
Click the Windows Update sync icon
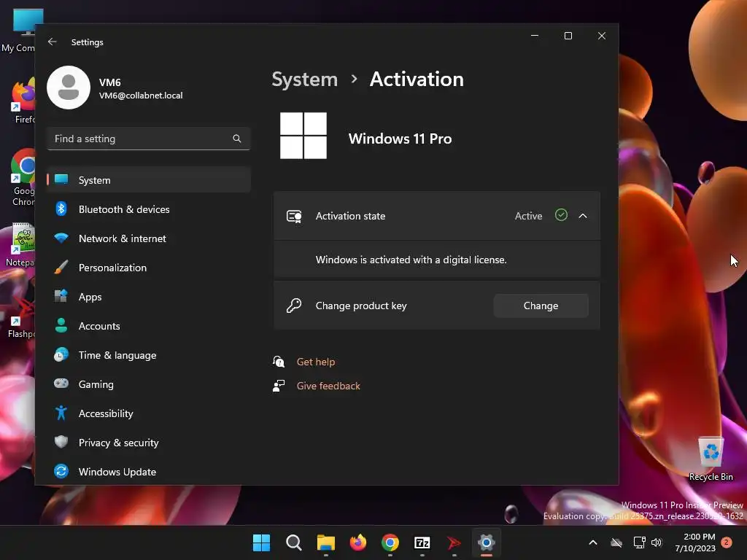61,471
